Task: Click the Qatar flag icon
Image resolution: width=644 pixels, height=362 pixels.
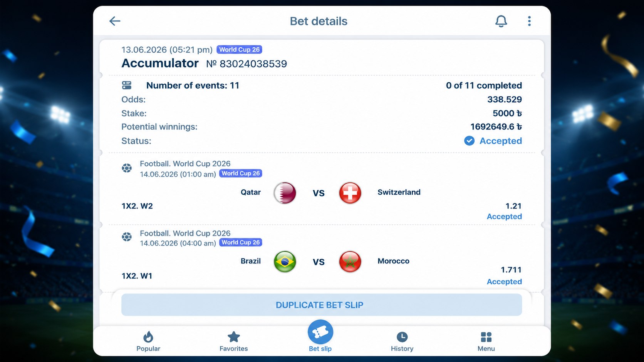Action: tap(285, 193)
